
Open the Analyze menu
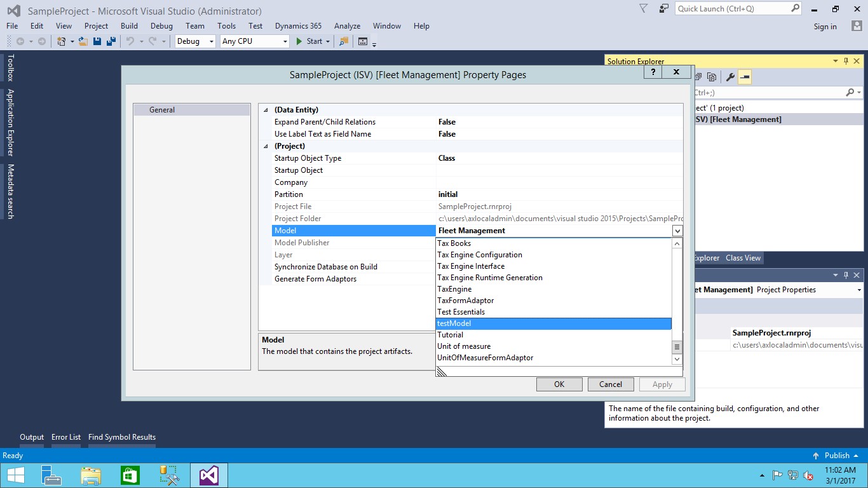click(347, 26)
